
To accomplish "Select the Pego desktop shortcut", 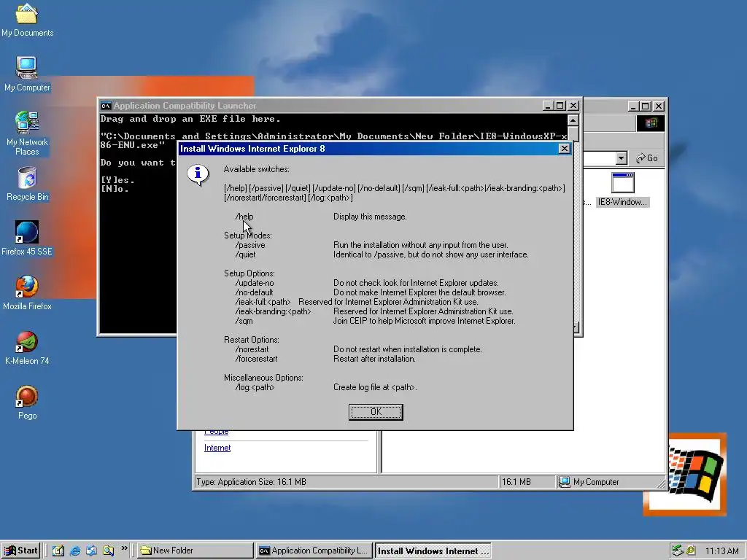I will 27,402.
